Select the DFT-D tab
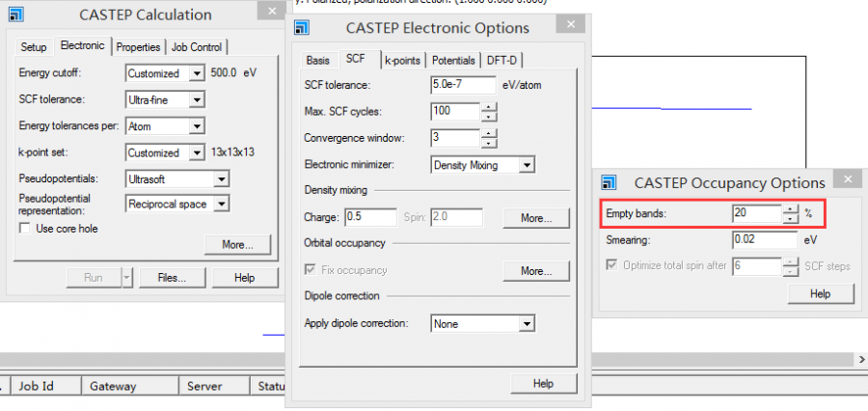Screen dimensions: 868x411 point(502,61)
